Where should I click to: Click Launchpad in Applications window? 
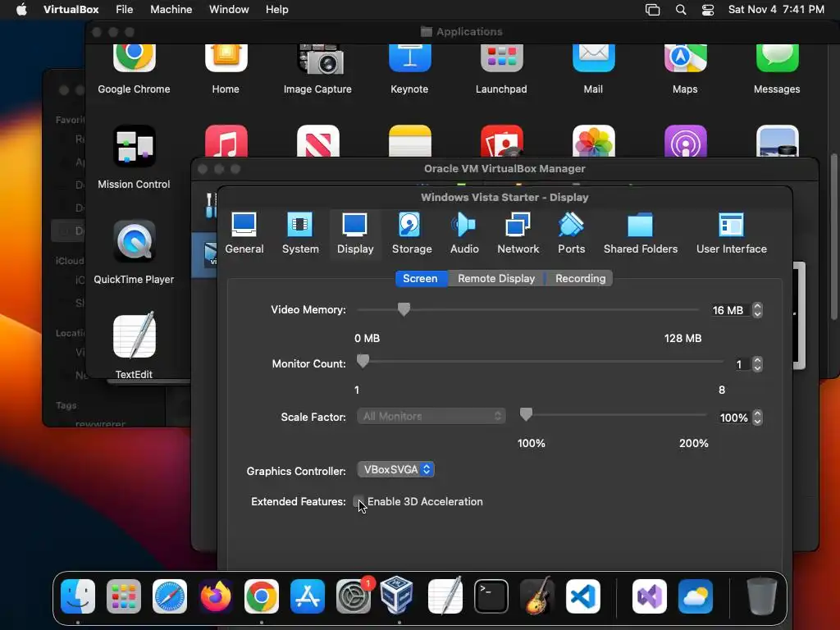501,70
